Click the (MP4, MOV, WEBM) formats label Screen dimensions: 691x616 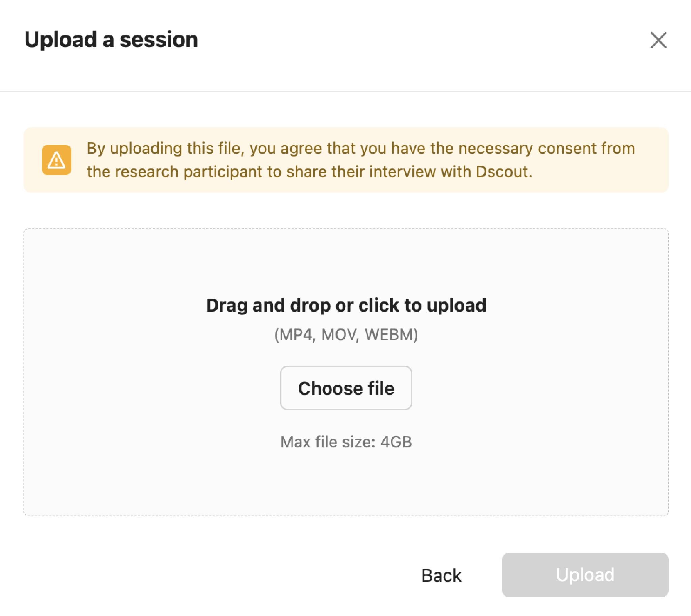tap(346, 334)
